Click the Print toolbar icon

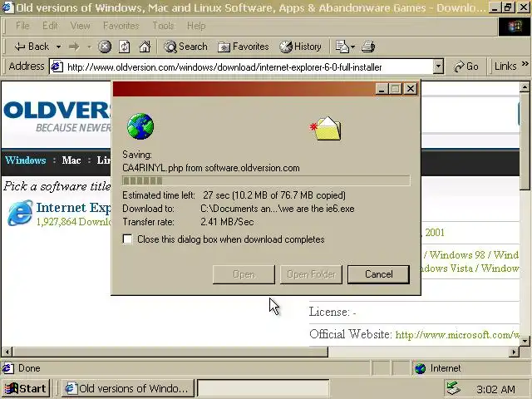coord(368,47)
